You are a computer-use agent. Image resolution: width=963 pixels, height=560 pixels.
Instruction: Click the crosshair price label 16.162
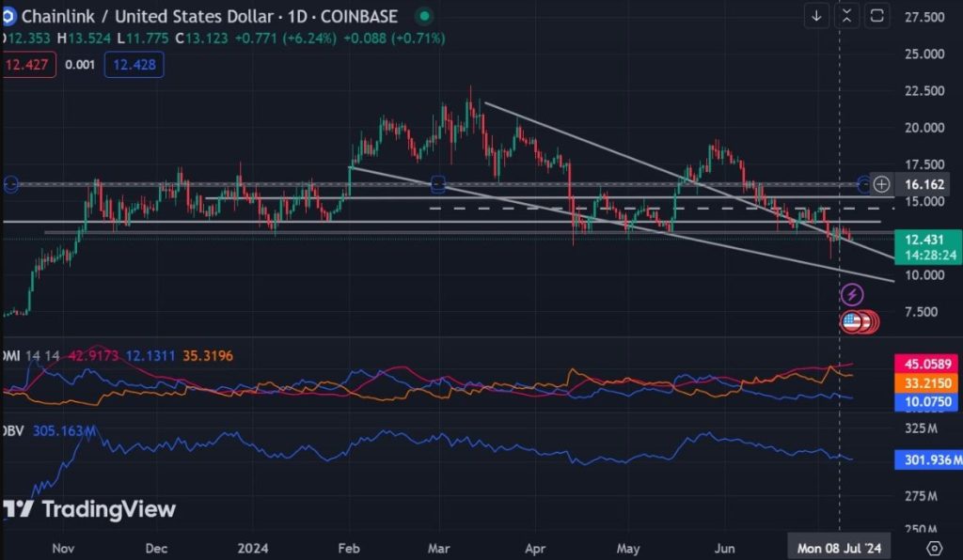(924, 184)
